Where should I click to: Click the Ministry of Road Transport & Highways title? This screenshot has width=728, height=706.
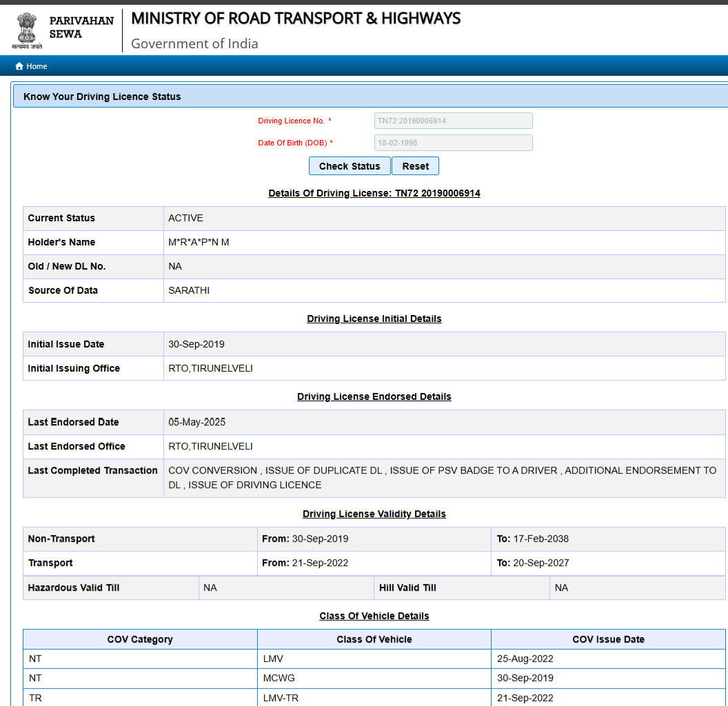(x=296, y=19)
